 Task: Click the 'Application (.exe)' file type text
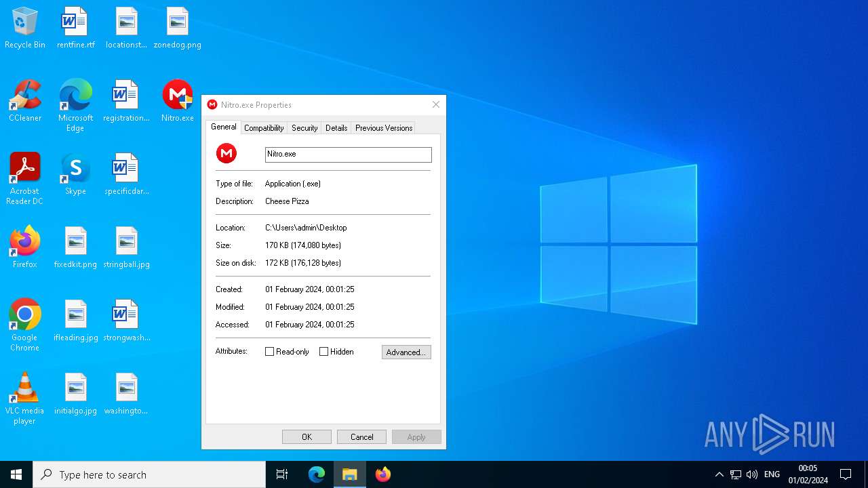[x=293, y=184]
